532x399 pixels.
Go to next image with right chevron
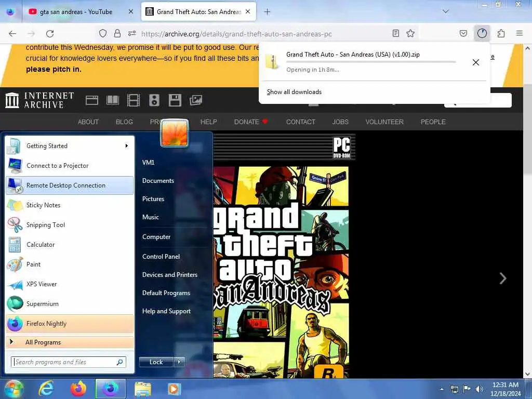[503, 278]
